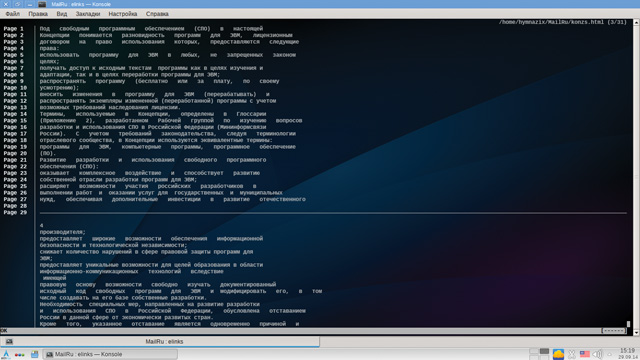640x360 pixels.
Task: Click the page number '4' below the divider
Action: (x=42, y=226)
